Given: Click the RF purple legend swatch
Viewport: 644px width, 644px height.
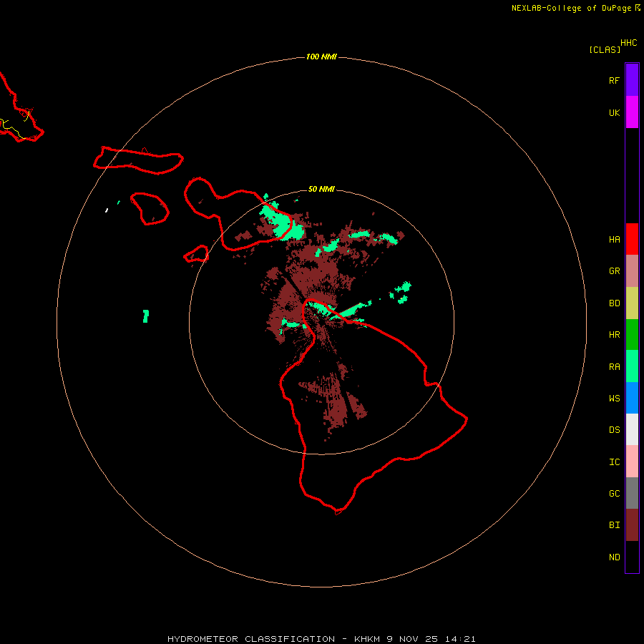Looking at the screenshot, I should [x=632, y=80].
